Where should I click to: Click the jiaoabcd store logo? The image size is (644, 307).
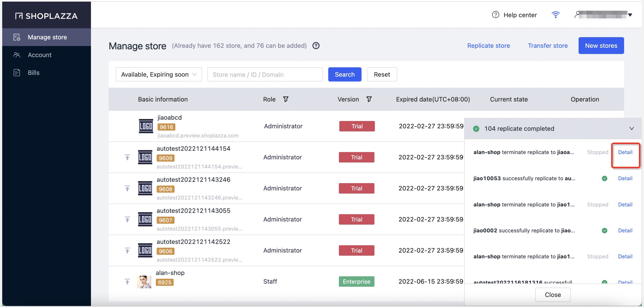[x=146, y=126]
